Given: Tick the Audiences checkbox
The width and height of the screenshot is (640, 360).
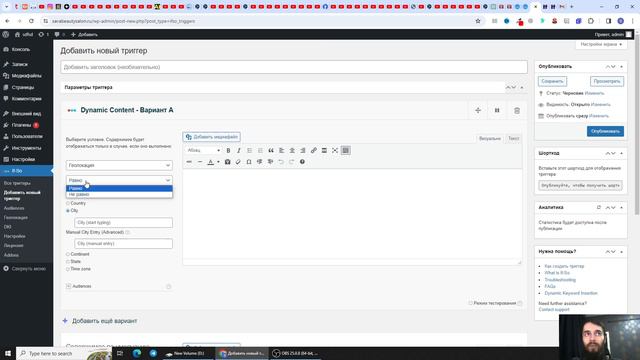Looking at the screenshot, I should coord(68,287).
